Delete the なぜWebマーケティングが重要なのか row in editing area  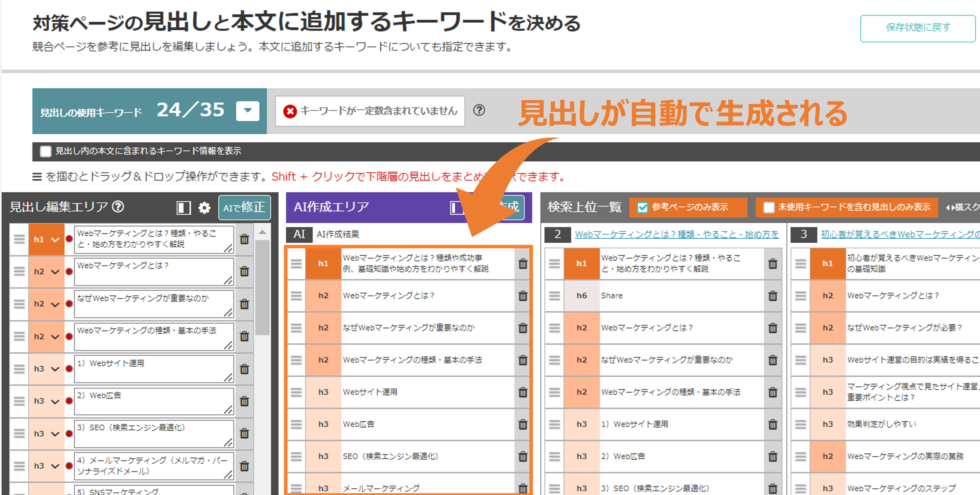(244, 304)
